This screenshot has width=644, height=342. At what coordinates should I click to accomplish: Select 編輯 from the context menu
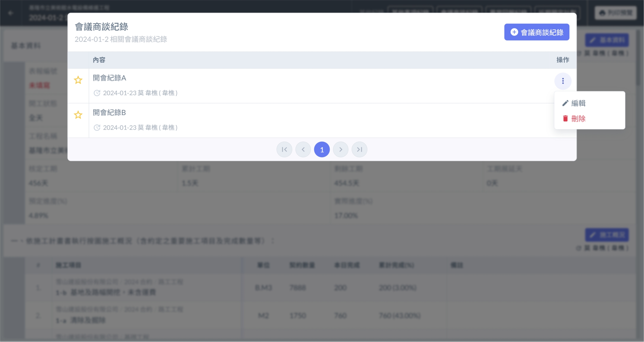click(578, 103)
